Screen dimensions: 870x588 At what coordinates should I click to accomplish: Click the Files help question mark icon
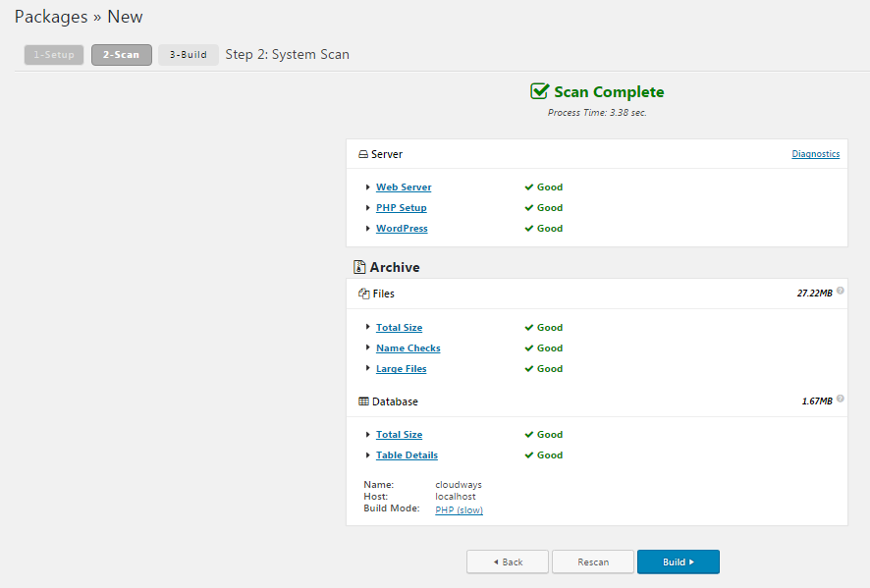(x=841, y=291)
